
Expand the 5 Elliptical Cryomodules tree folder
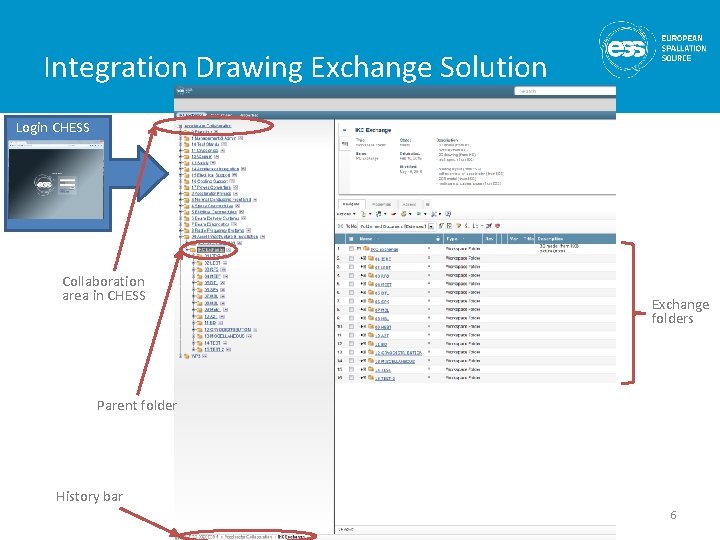(181, 212)
